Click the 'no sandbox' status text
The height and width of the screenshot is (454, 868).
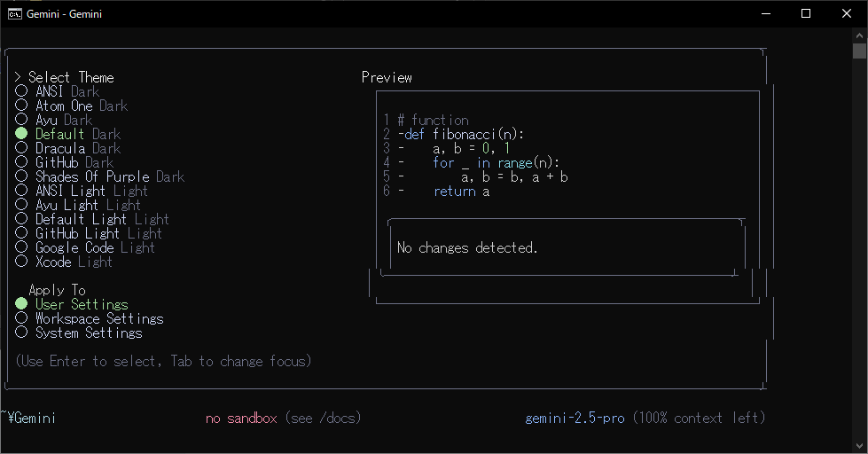241,418
